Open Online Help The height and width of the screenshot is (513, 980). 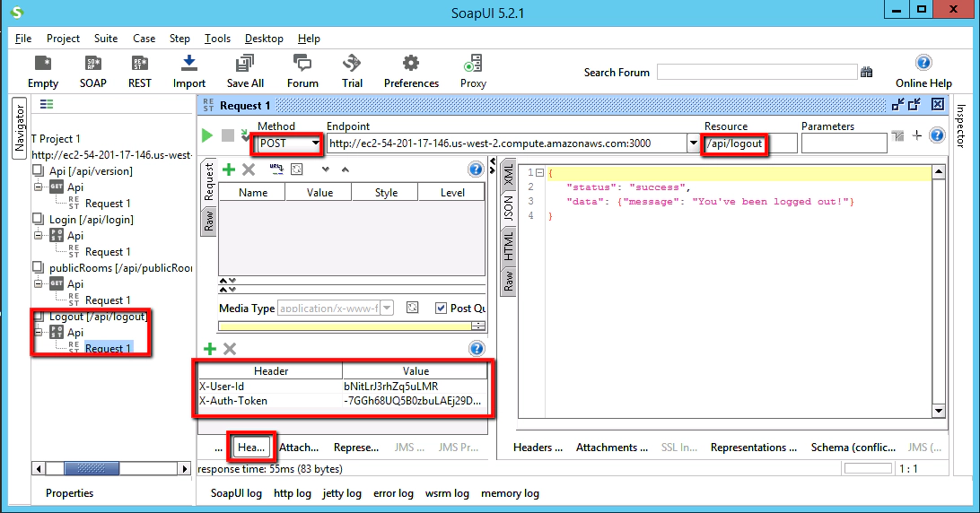(x=923, y=71)
